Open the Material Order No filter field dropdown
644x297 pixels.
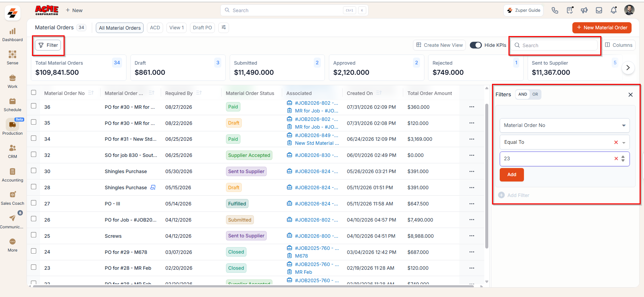click(x=565, y=125)
